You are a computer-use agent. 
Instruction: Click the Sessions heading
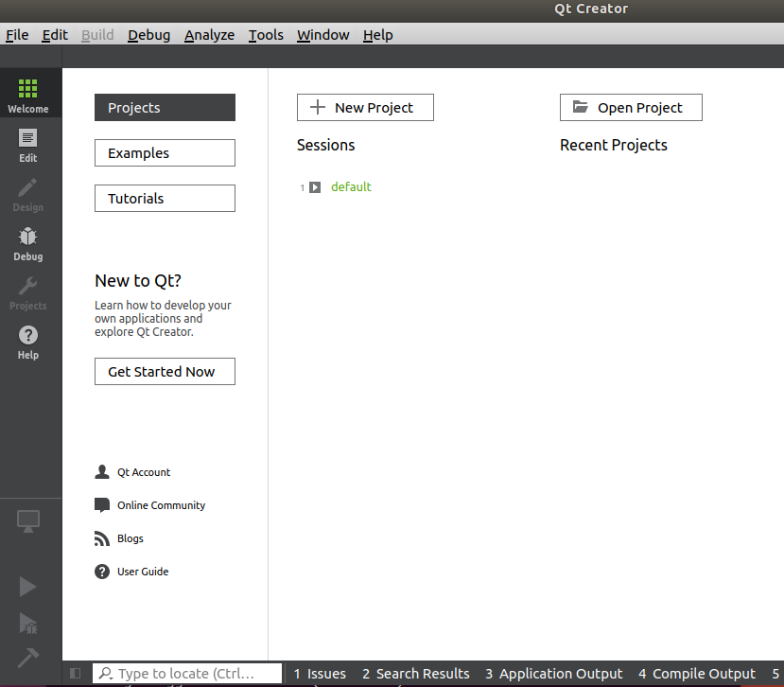(x=326, y=145)
